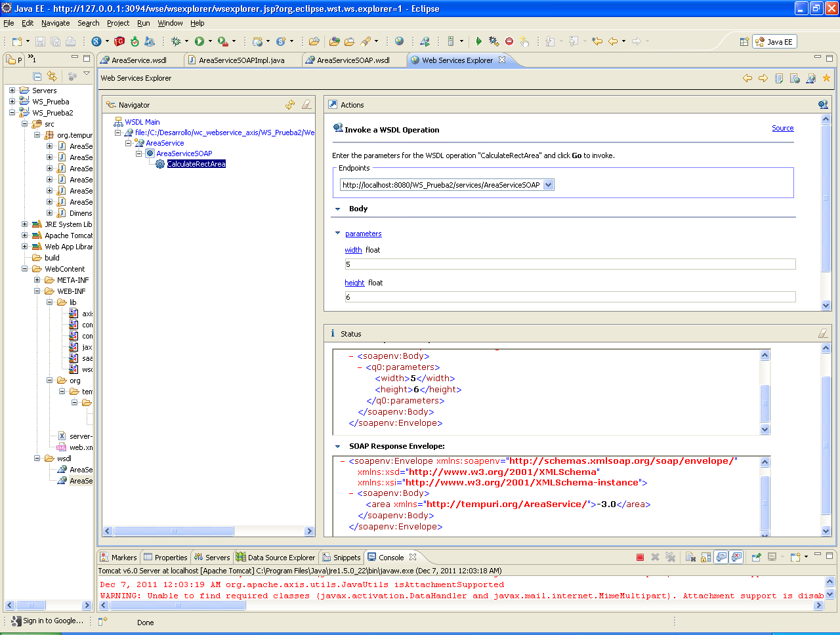
Task: Go back in Web Services Explorer
Action: 747,78
